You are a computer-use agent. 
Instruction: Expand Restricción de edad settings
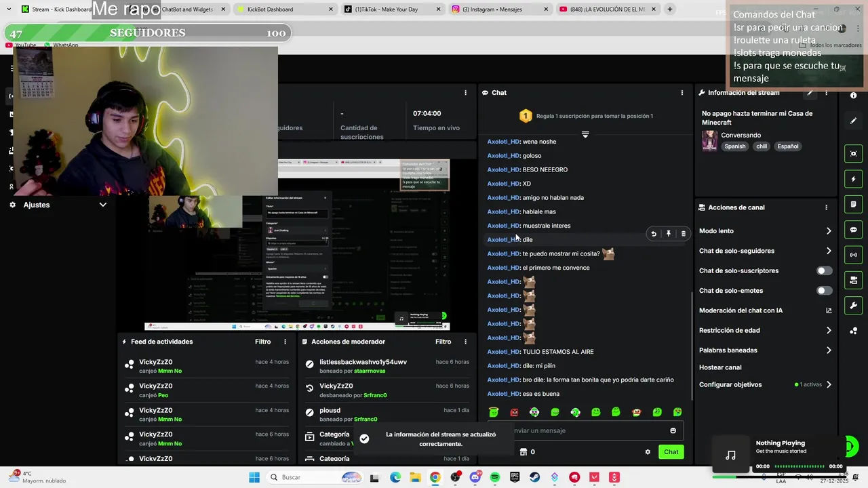click(829, 331)
